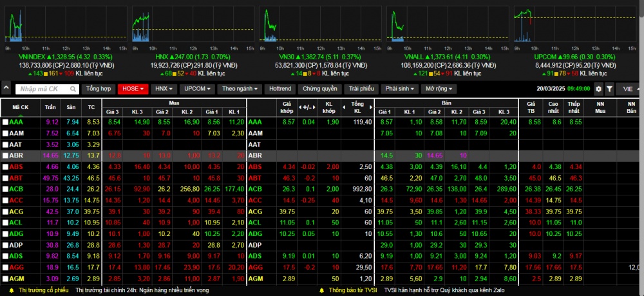Open the Trái phiếu button
The image size is (644, 296).
coord(362,89)
